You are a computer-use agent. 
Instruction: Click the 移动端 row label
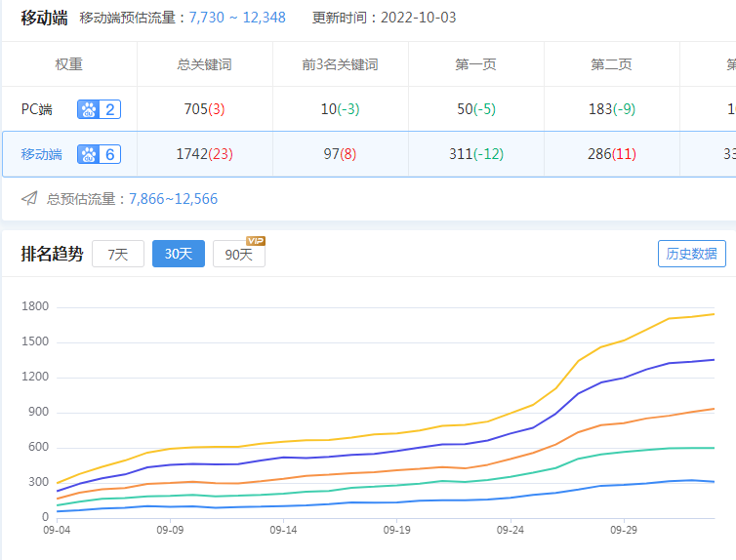click(x=41, y=154)
